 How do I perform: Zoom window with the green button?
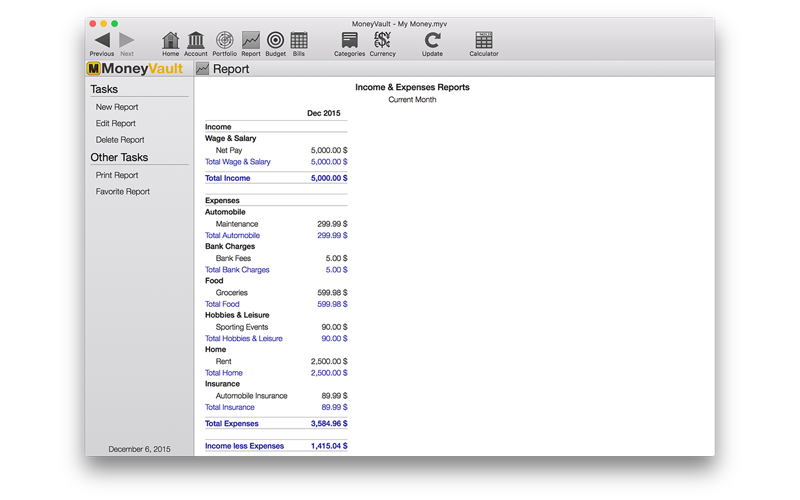(x=115, y=23)
